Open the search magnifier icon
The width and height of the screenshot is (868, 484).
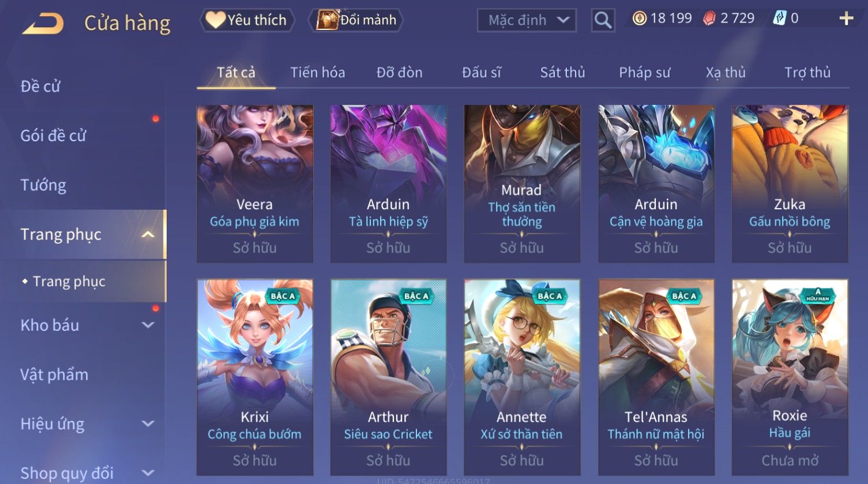(603, 20)
